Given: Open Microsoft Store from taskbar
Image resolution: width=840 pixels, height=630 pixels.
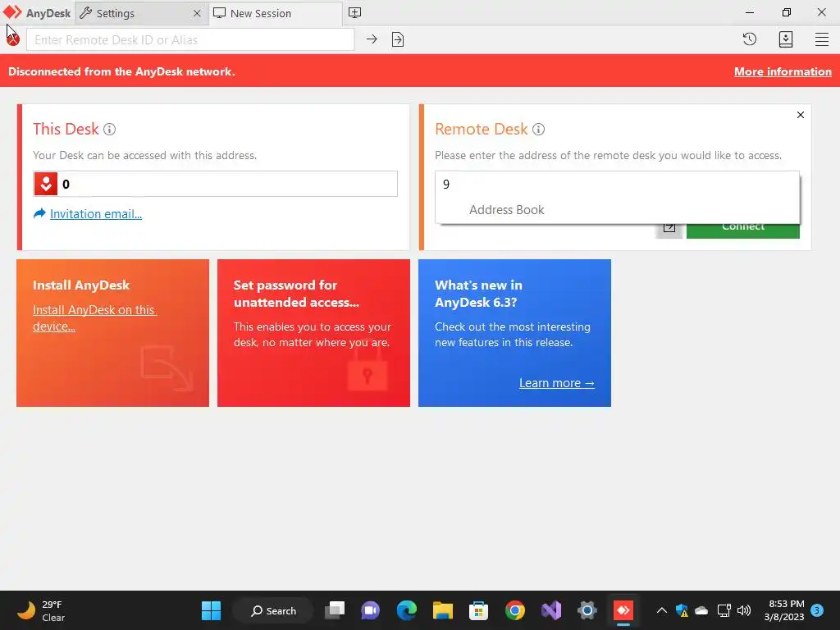Looking at the screenshot, I should [478, 610].
